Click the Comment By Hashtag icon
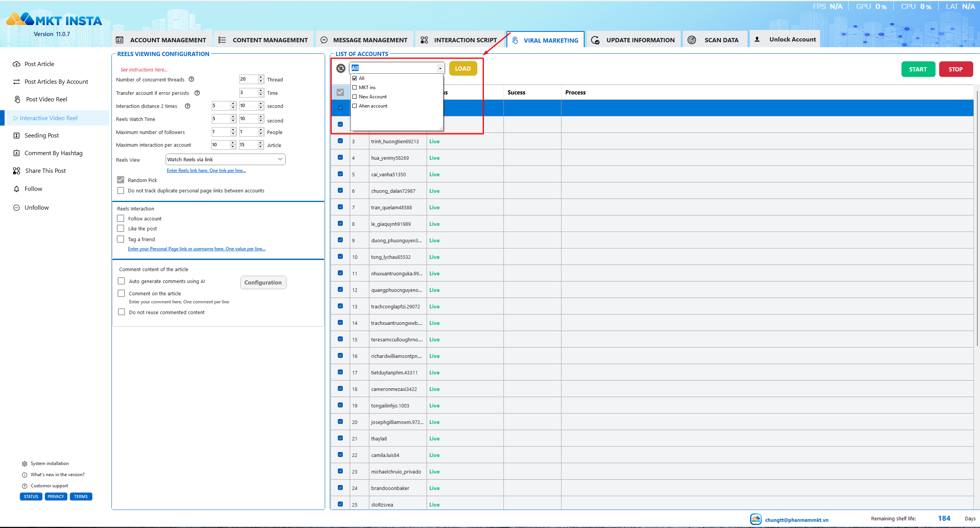The image size is (980, 528). (17, 153)
